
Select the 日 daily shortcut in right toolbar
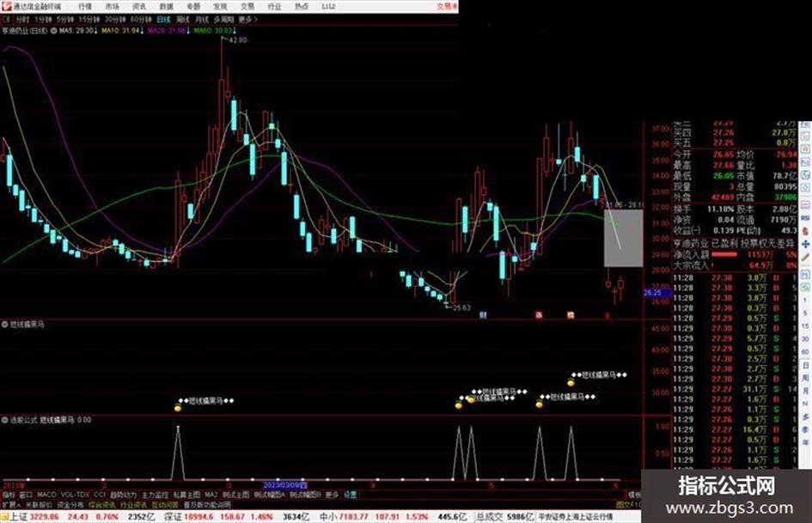pos(805,365)
